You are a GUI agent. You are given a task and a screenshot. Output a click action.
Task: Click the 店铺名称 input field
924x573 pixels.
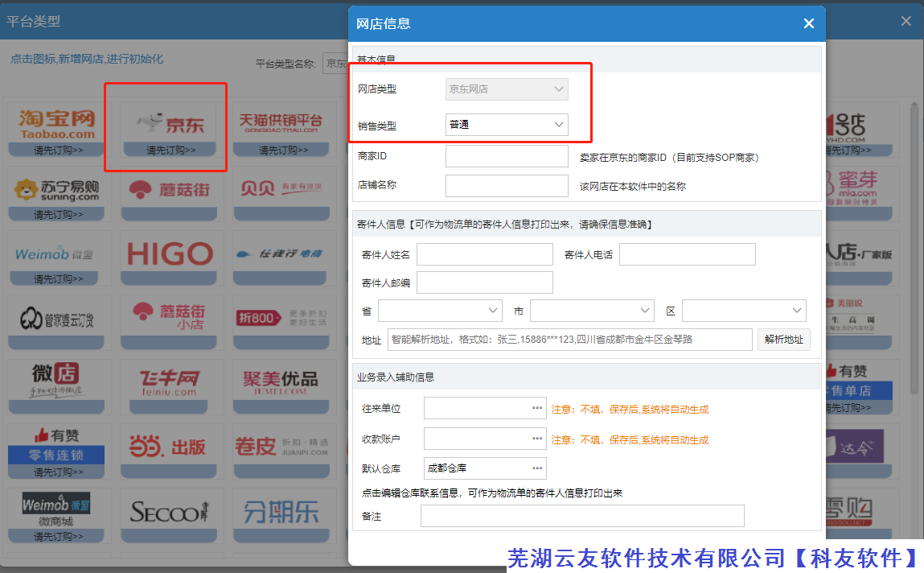tap(507, 186)
